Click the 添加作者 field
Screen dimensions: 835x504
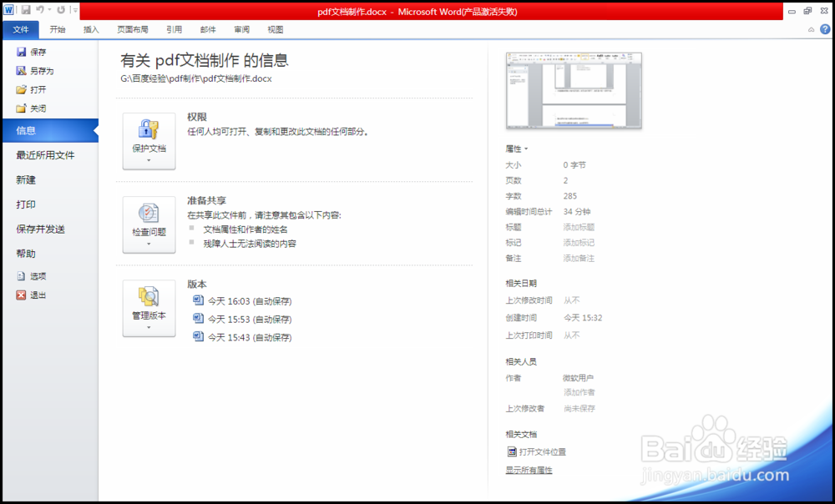579,392
